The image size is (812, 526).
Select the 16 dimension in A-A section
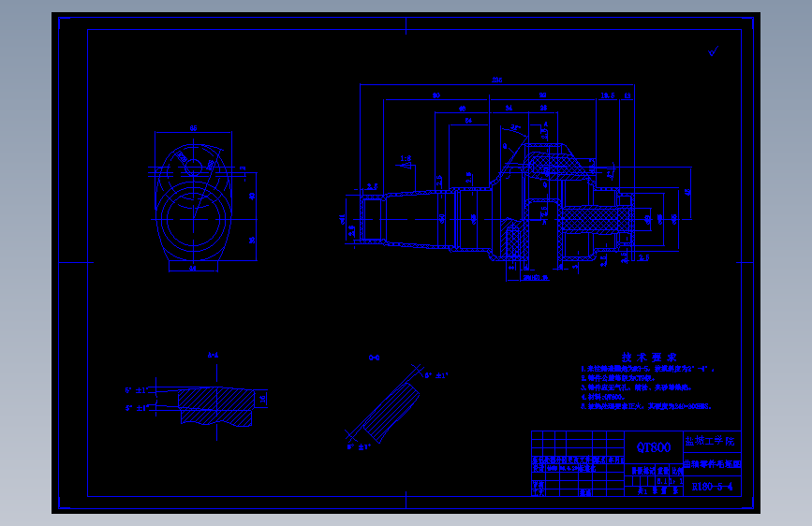tap(262, 399)
